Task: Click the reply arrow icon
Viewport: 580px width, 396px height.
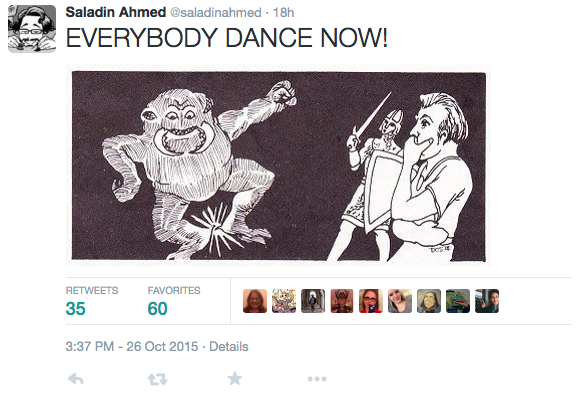Action: [x=76, y=379]
